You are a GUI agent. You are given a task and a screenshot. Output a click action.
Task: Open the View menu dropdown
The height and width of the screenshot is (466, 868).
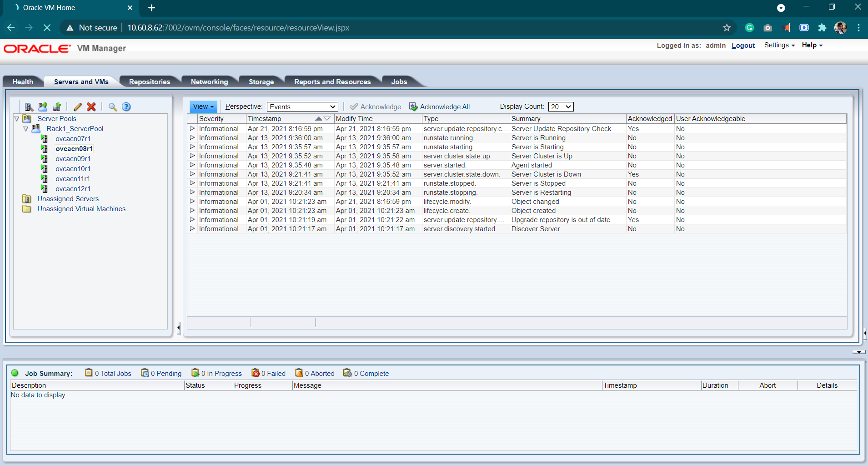click(203, 106)
